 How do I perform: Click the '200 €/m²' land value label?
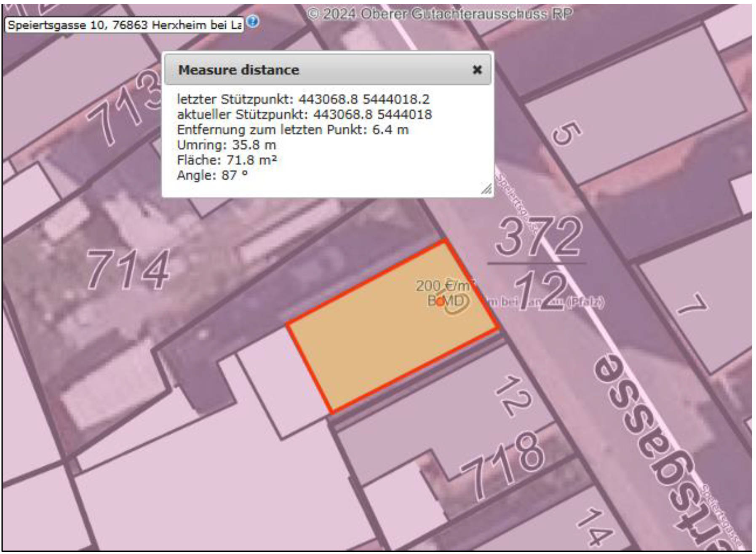(x=445, y=286)
